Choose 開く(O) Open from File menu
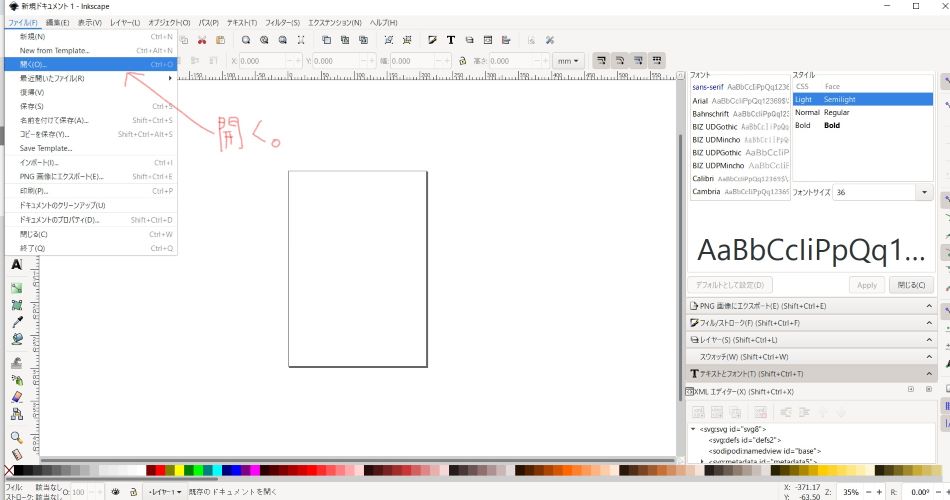This screenshot has height=500, width=950. pyautogui.click(x=91, y=64)
